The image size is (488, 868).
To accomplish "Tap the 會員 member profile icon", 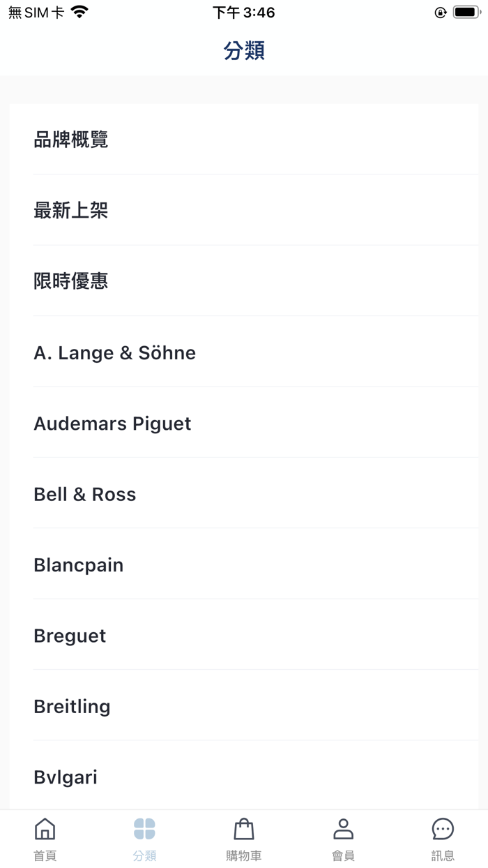I will (x=343, y=830).
